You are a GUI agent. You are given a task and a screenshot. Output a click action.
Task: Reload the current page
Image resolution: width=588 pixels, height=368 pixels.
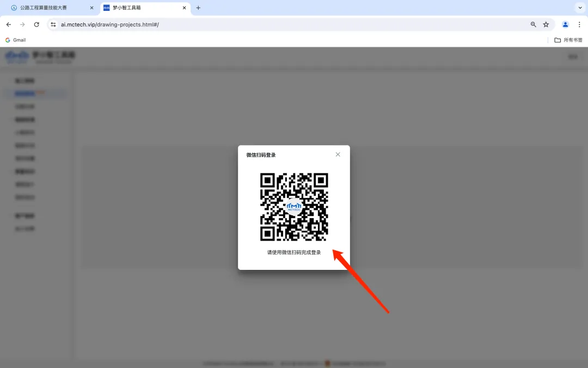tap(36, 25)
